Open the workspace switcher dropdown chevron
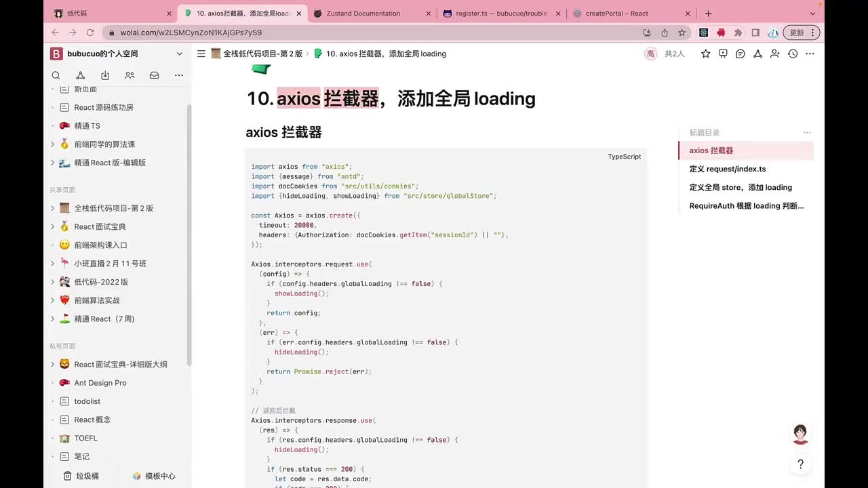Image resolution: width=868 pixels, height=488 pixels. point(180,54)
